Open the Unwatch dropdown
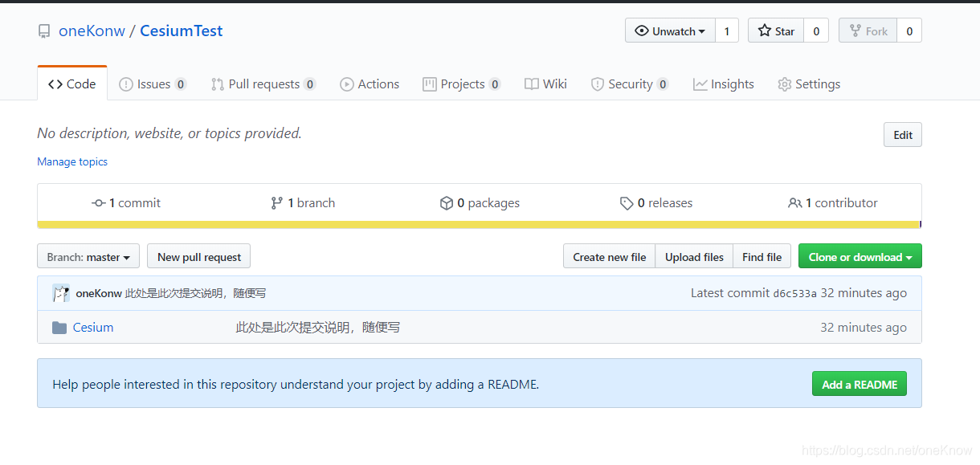The width and height of the screenshot is (980, 465). [x=670, y=31]
